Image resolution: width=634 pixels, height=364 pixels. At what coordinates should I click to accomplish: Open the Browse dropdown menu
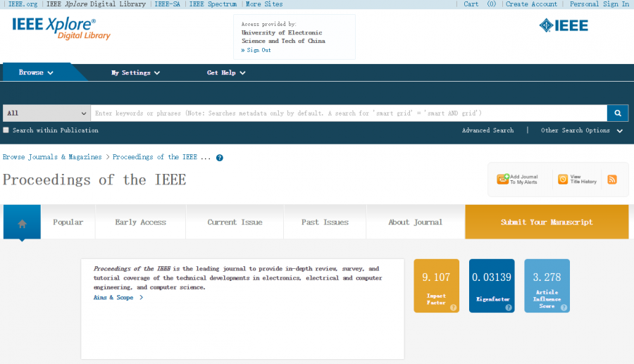tap(36, 73)
